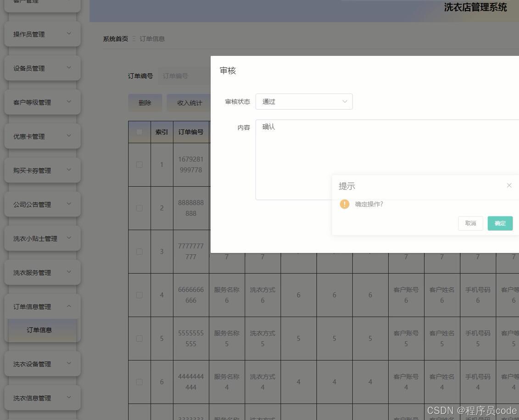Viewport: 519px width, 420px height.
Task: Select the 订单信息 submenu item
Action: (42, 330)
